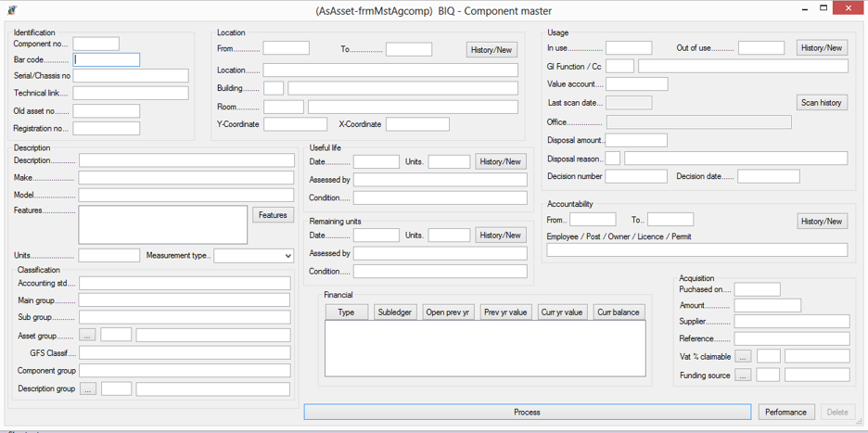Focus the Disposal amount field

coord(636,140)
